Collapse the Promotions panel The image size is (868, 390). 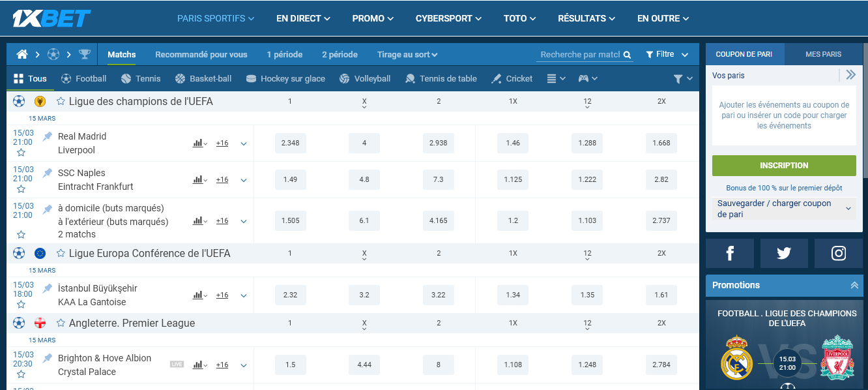[x=854, y=285]
